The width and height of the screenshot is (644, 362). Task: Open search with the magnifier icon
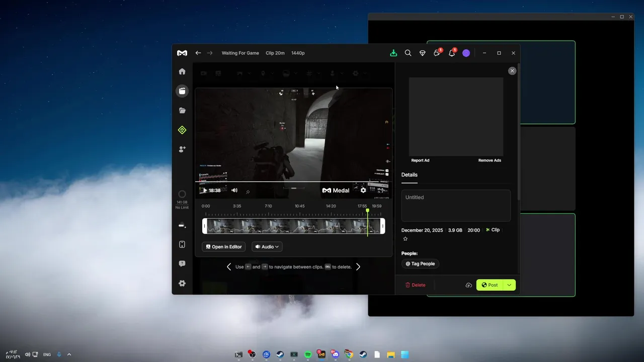tap(408, 53)
